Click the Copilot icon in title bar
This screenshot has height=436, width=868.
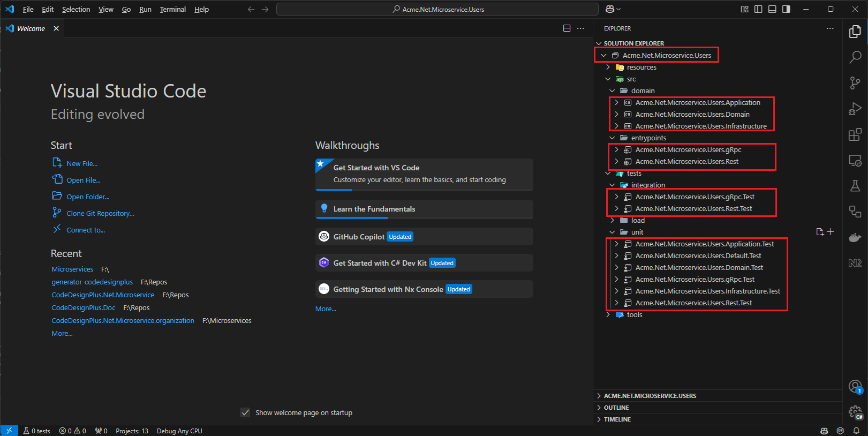pyautogui.click(x=609, y=9)
